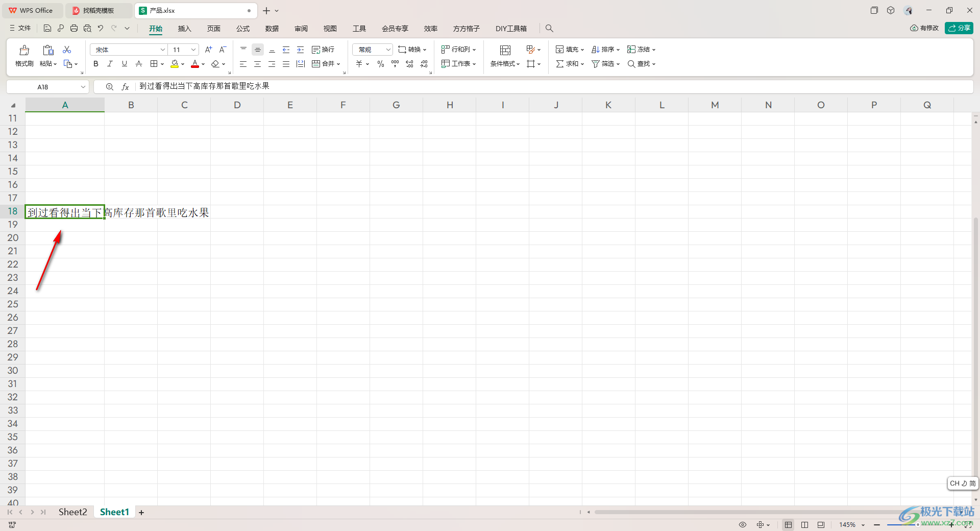The width and height of the screenshot is (980, 531).
Task: Click the eraser clear-format icon
Action: (x=215, y=64)
